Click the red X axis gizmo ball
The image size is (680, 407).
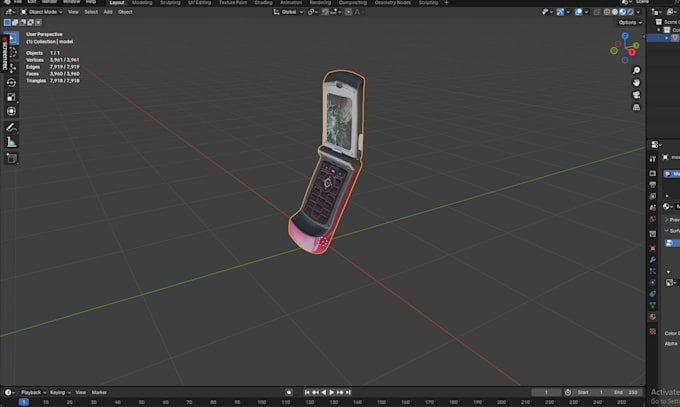click(632, 52)
